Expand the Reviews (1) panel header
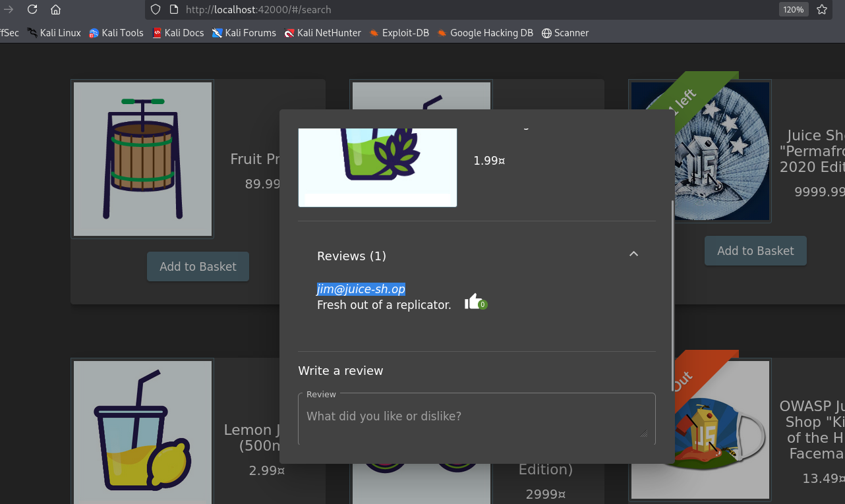This screenshot has height=504, width=845. 351,256
